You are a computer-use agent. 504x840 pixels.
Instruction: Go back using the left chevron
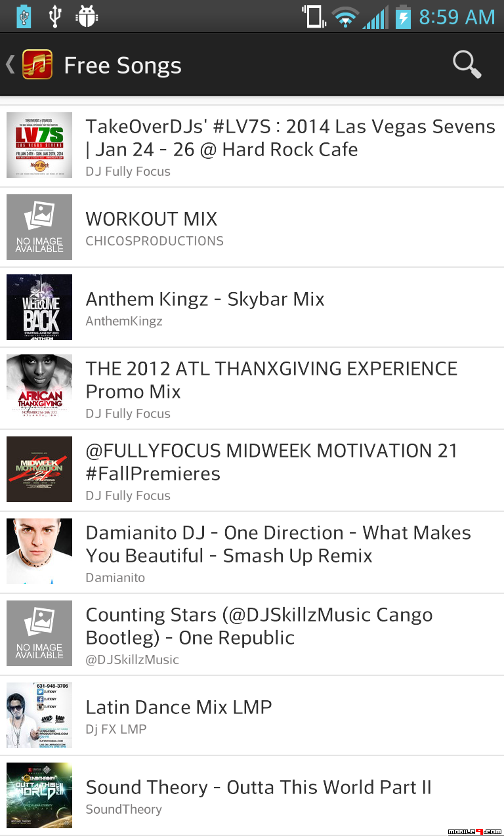point(10,64)
